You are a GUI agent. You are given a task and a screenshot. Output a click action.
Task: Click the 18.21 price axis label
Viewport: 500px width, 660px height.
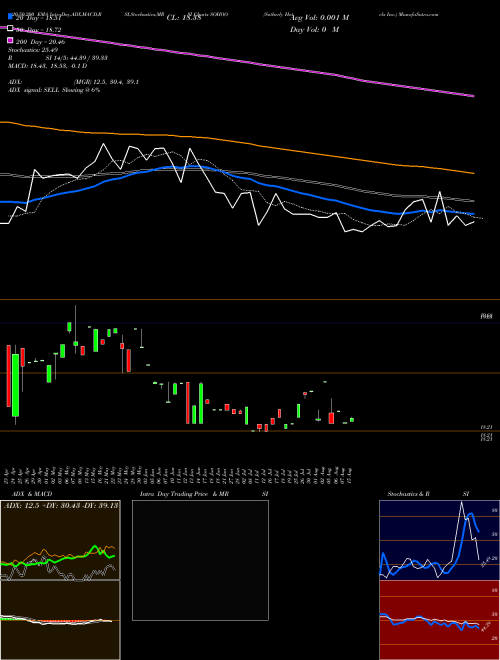(487, 427)
